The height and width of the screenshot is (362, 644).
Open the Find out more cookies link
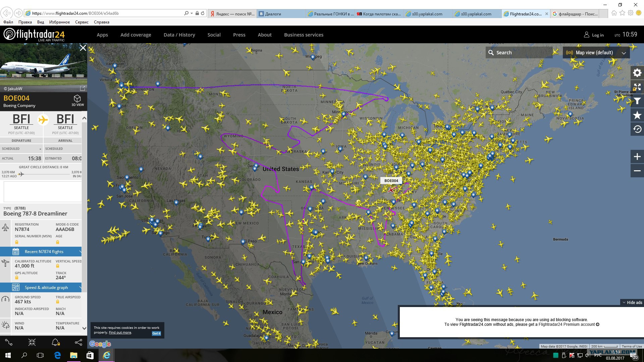click(120, 333)
